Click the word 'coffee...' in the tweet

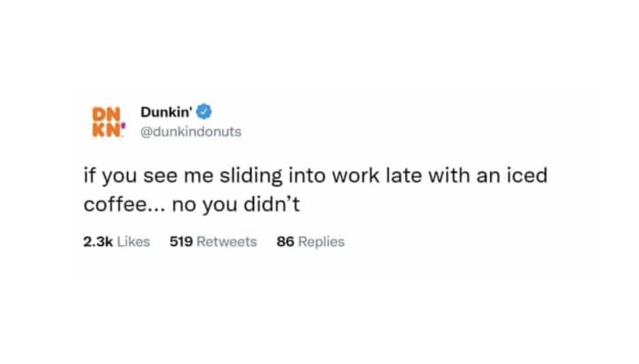124,204
